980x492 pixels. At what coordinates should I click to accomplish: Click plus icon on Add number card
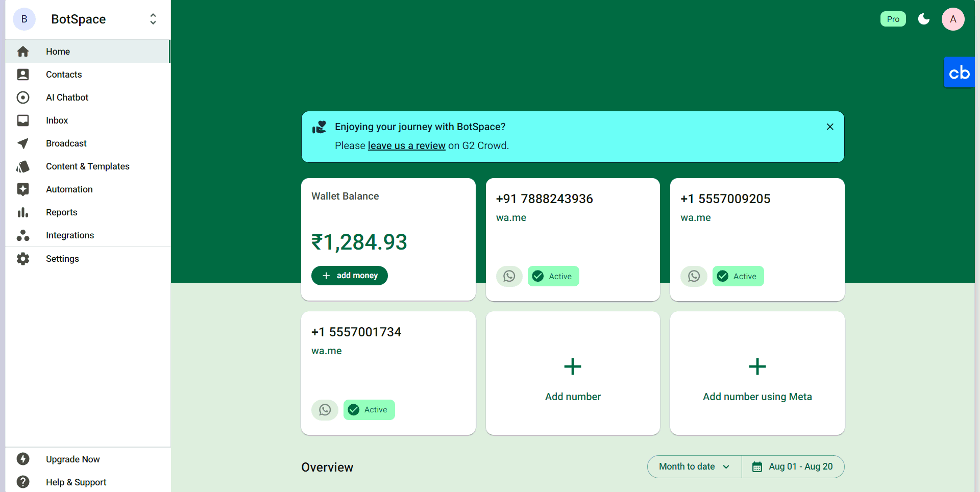point(573,366)
